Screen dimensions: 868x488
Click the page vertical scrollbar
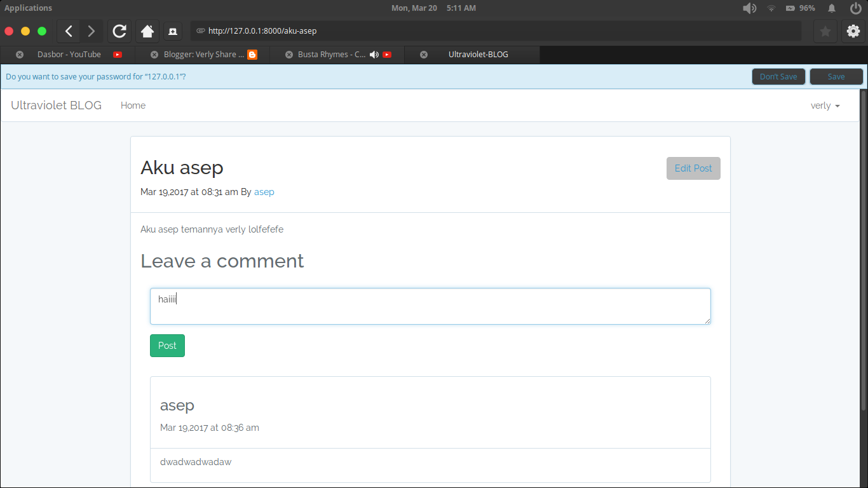click(863, 251)
